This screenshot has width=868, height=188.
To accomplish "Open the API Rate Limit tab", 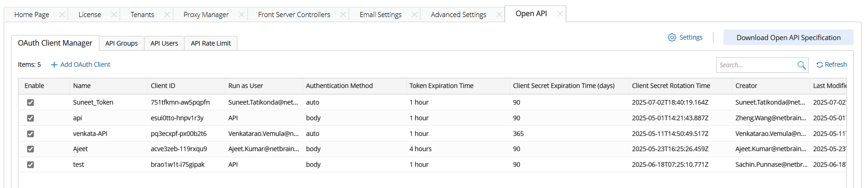I will pyautogui.click(x=211, y=43).
